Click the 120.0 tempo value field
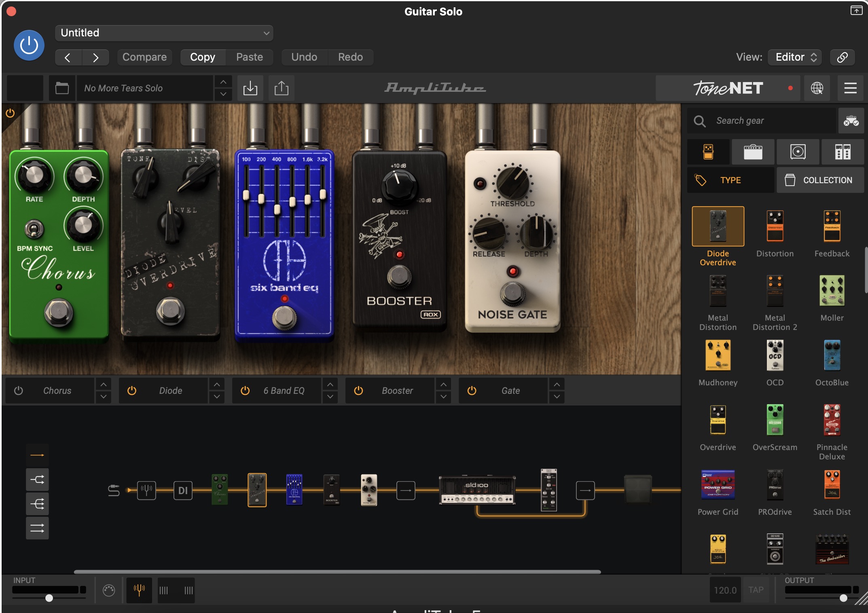Viewport: 868px width, 613px height. tap(725, 590)
